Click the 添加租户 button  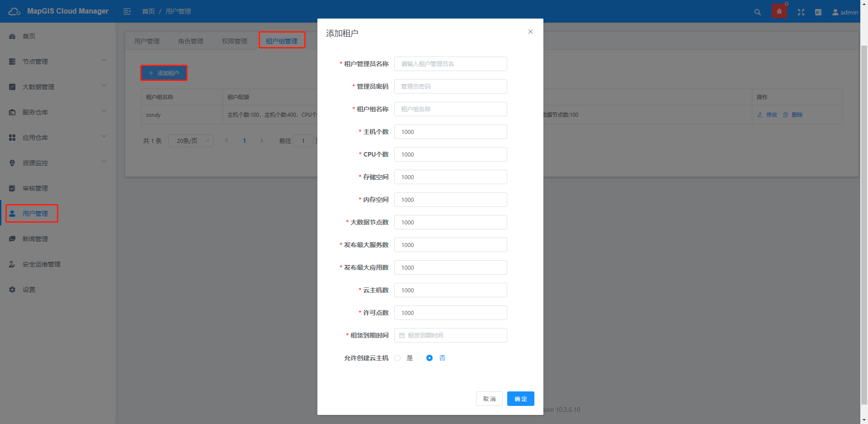(x=164, y=73)
